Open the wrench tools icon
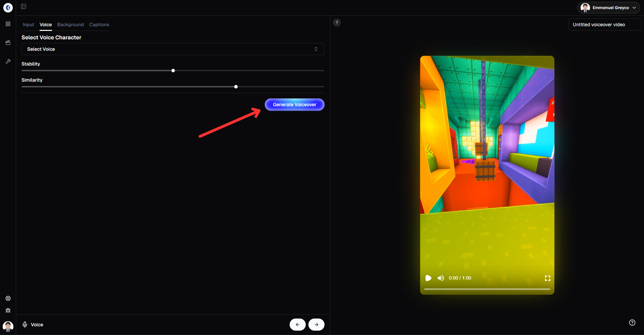This screenshot has width=644, height=335. (x=8, y=61)
